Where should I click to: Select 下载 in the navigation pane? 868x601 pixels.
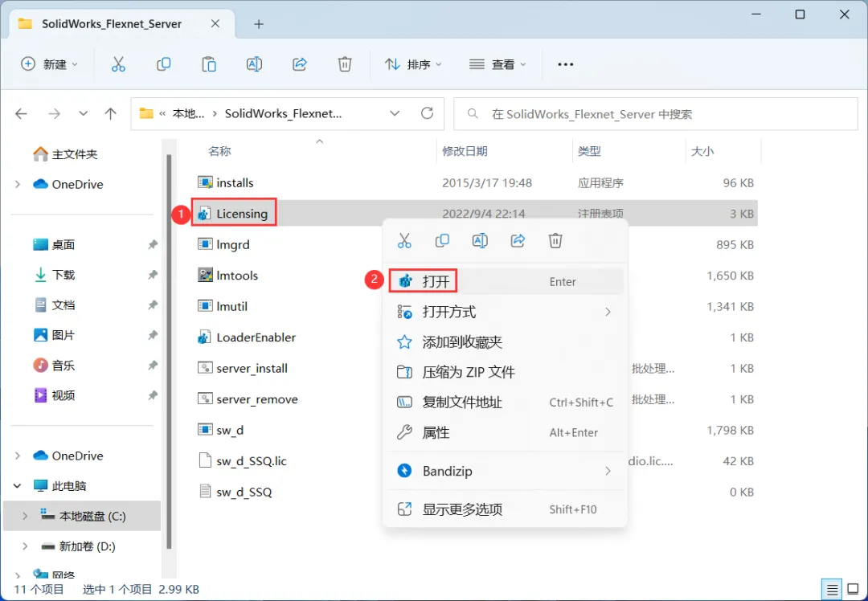pos(54,275)
